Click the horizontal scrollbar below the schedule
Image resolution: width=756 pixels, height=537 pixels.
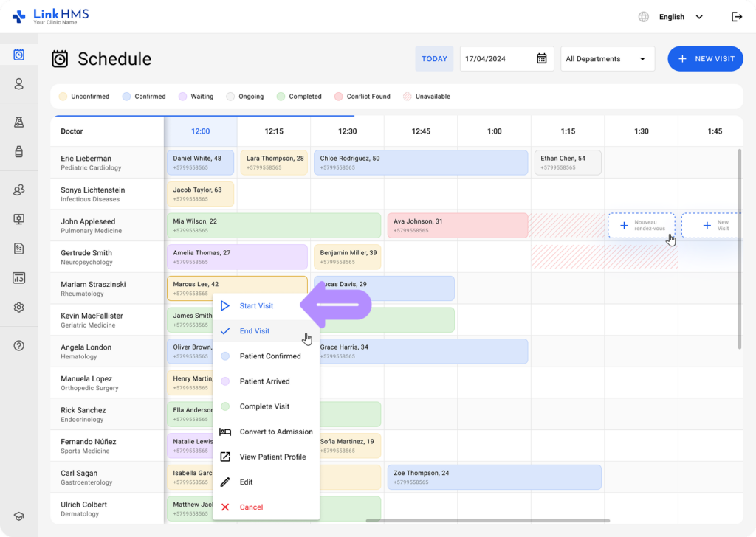point(488,521)
